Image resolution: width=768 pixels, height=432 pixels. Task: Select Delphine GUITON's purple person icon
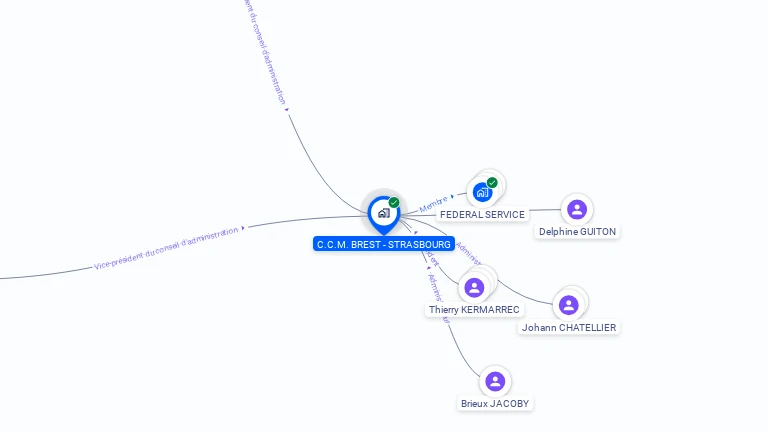pyautogui.click(x=577, y=210)
